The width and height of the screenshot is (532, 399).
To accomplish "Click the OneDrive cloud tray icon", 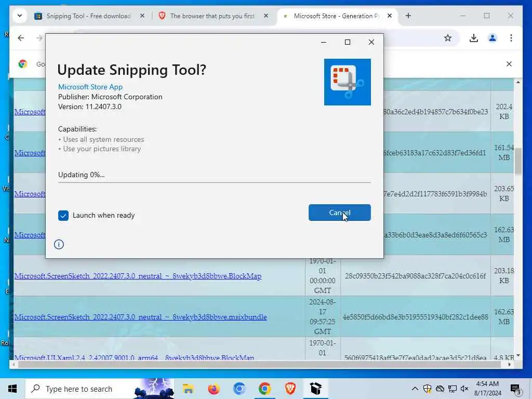I will coord(440,389).
